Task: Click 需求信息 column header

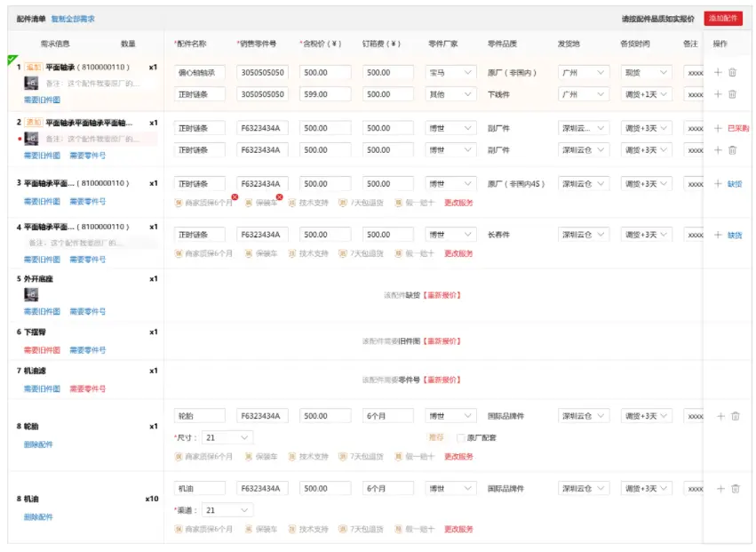Action: pos(55,44)
